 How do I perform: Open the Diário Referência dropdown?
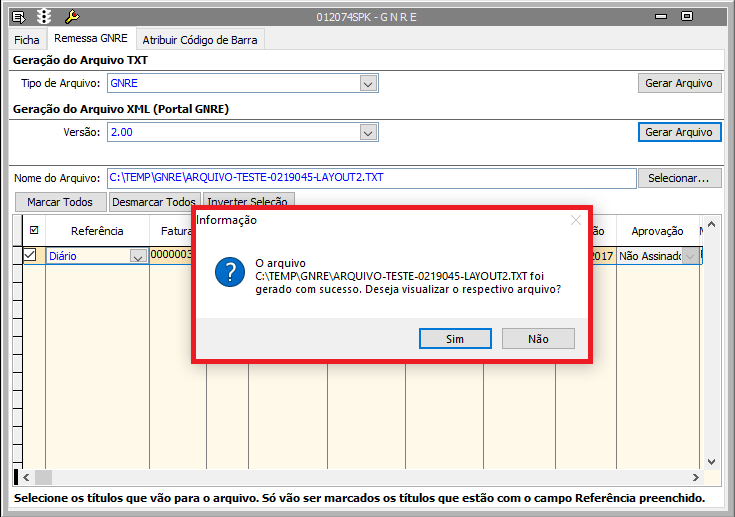pos(138,256)
